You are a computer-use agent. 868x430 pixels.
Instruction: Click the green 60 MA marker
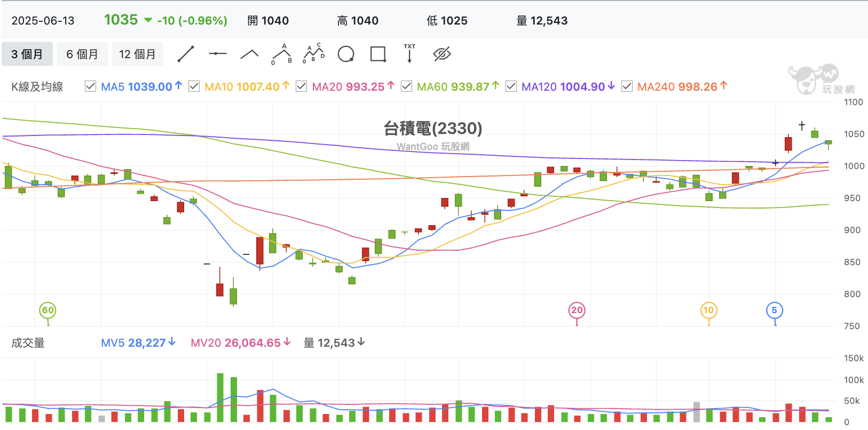[x=48, y=310]
